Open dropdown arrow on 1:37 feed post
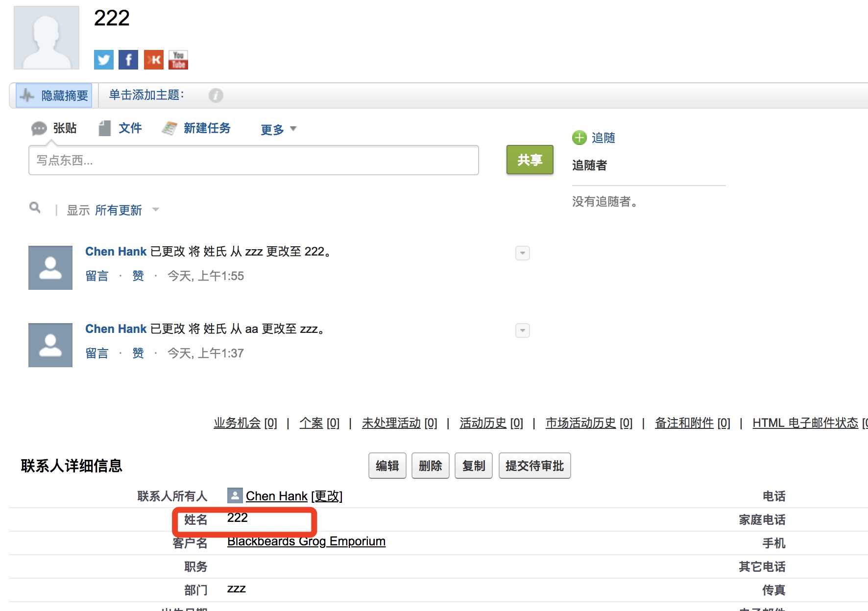The image size is (868, 611). coord(523,330)
